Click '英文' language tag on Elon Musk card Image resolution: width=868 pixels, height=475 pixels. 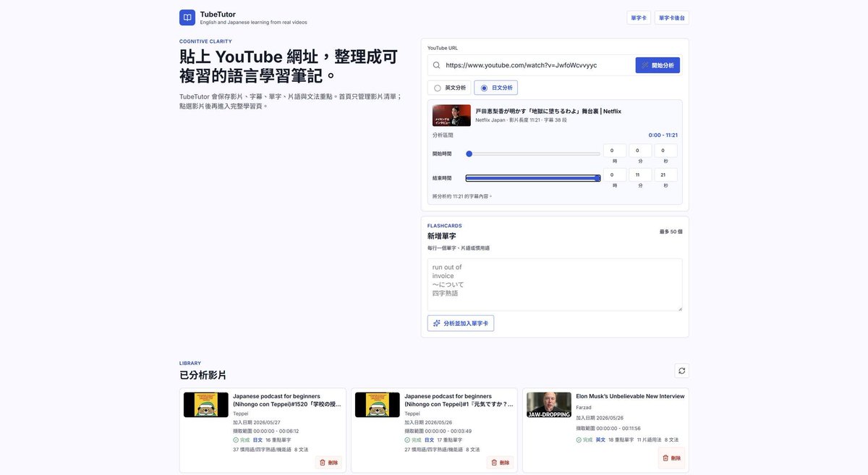(600, 440)
